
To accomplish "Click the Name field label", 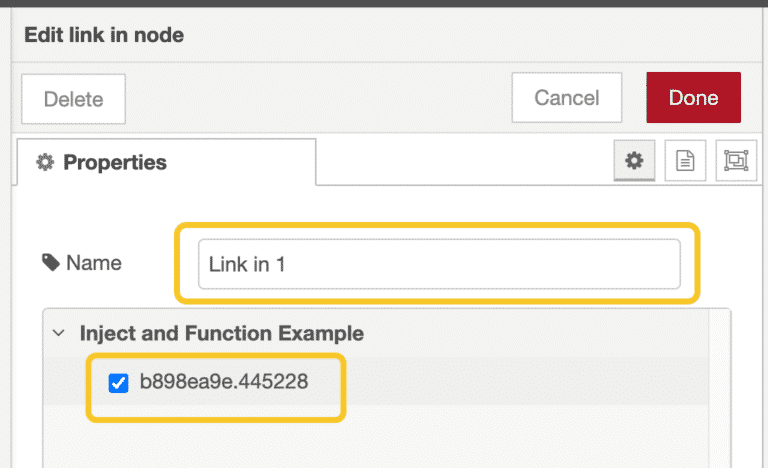I will tap(94, 263).
